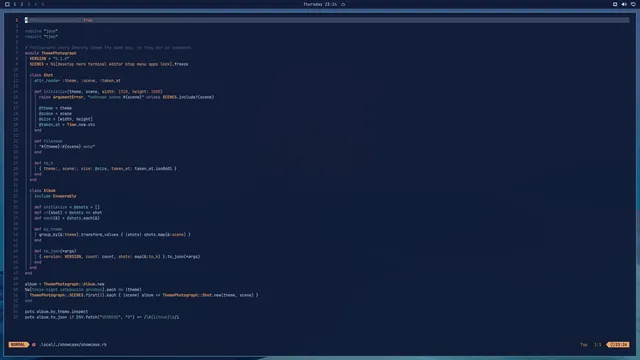
Task: Click the puts album.to_json if ENV.fetch line
Action: [x=102, y=317]
